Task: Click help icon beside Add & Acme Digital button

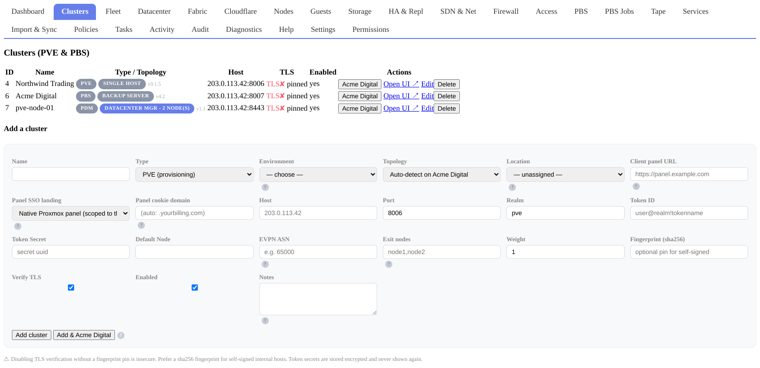Action: (121, 336)
